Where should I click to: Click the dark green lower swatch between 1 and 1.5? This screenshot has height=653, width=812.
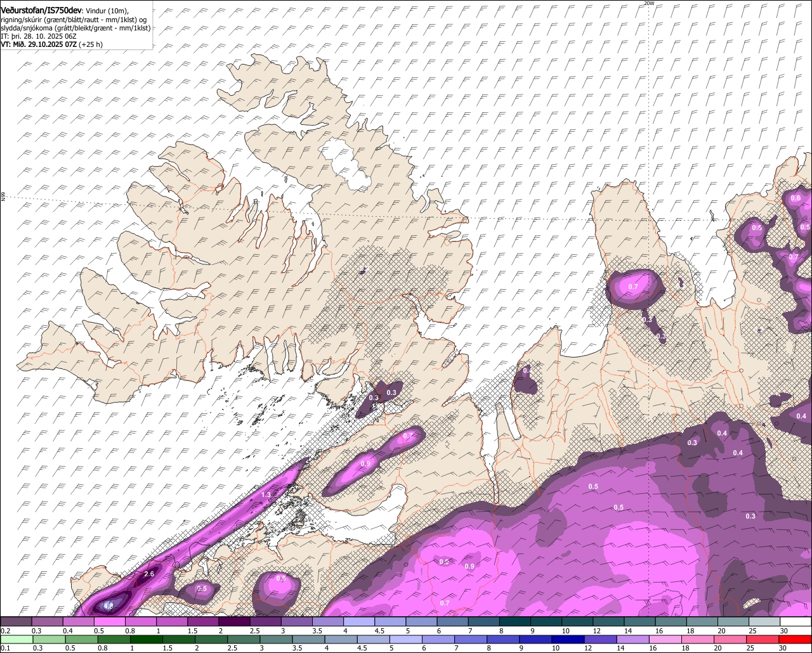point(146,639)
